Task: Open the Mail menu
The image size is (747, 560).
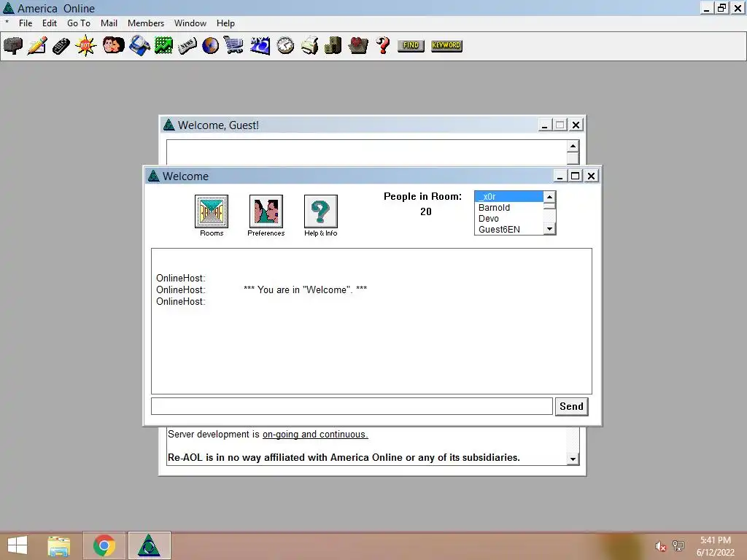Action: click(109, 23)
